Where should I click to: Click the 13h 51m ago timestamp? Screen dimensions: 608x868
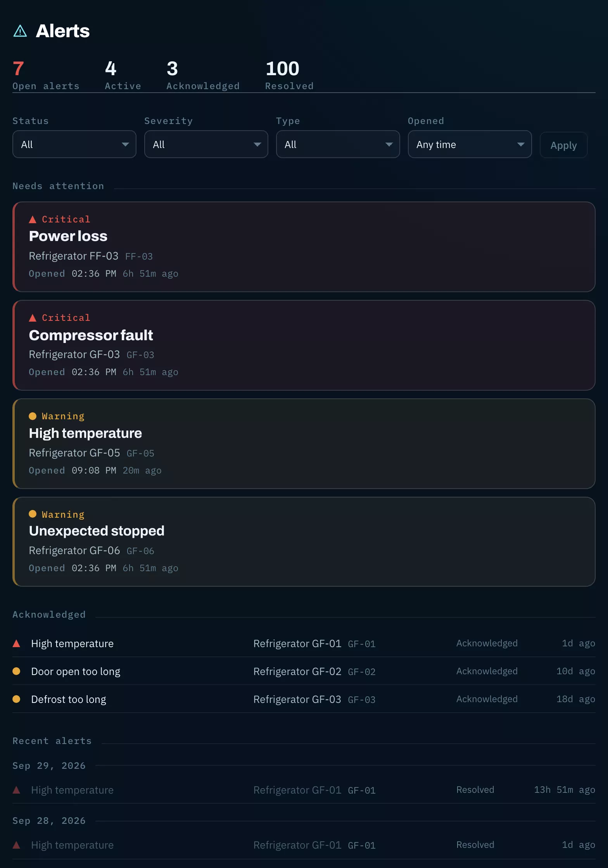(565, 790)
